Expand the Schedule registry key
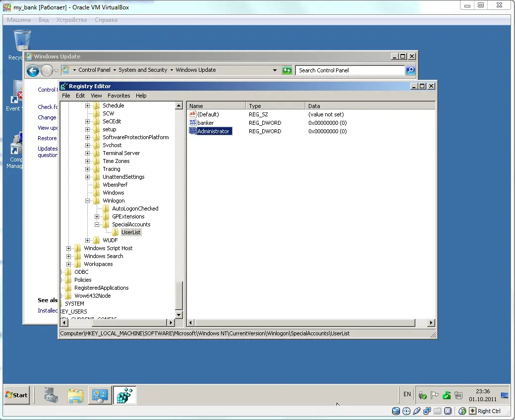515x420 pixels. [87, 105]
